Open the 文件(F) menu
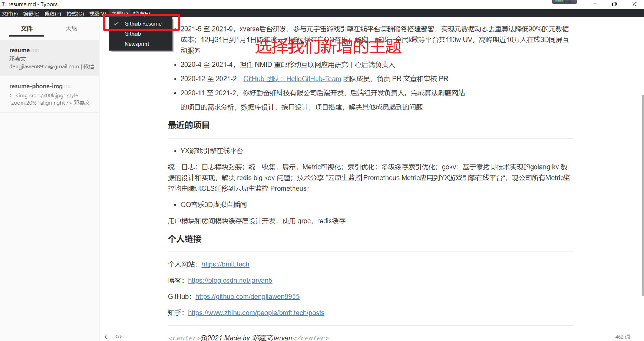 click(x=10, y=13)
